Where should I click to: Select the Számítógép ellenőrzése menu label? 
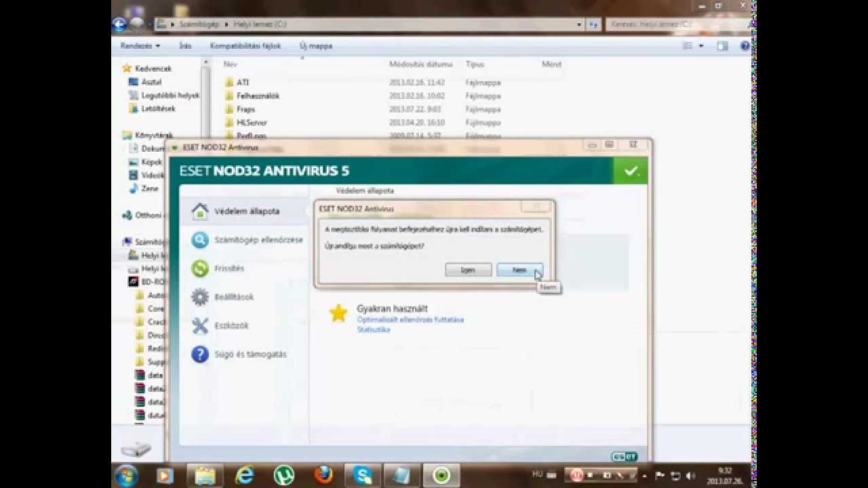258,240
